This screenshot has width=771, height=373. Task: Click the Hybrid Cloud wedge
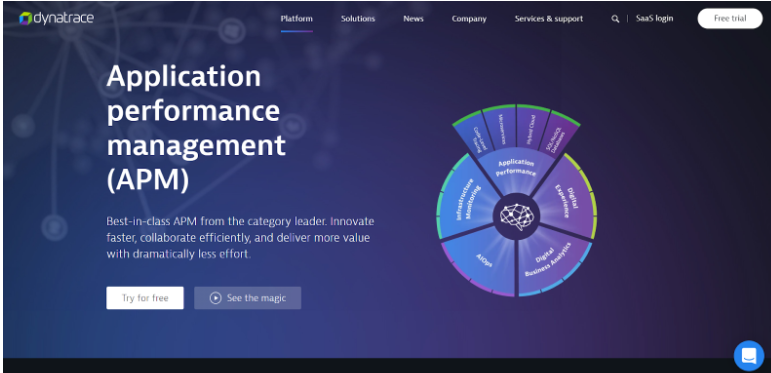[533, 128]
